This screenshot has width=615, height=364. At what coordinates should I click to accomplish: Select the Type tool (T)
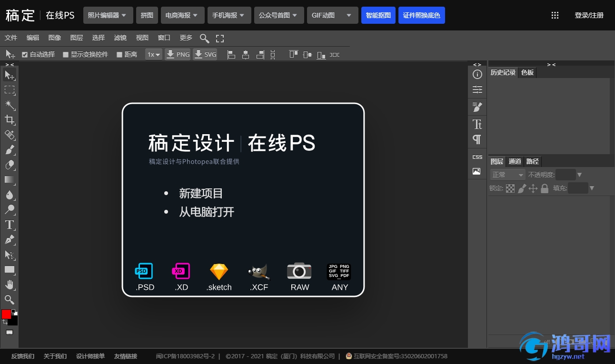click(x=10, y=225)
